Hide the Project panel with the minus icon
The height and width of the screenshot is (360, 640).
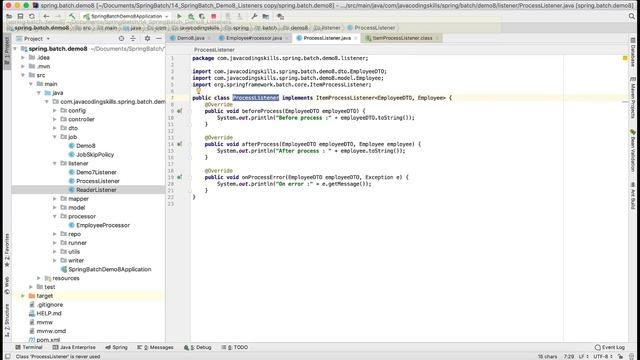[x=159, y=38]
